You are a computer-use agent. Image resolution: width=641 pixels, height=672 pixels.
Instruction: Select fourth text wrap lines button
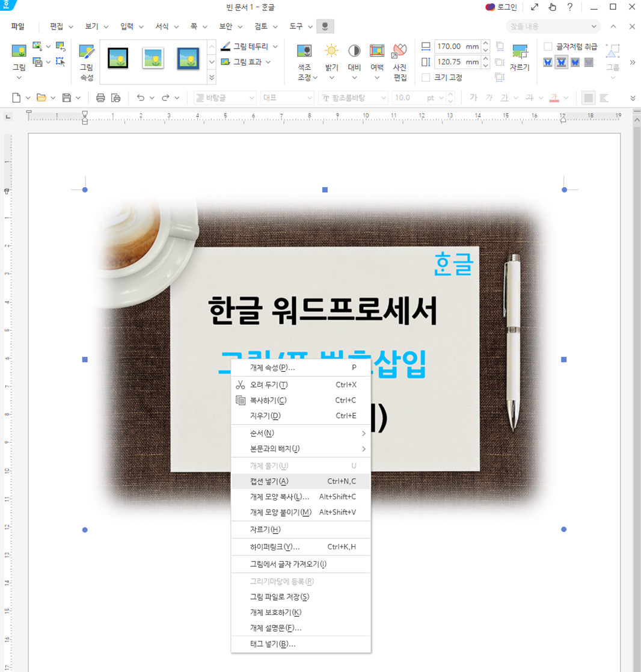589,63
